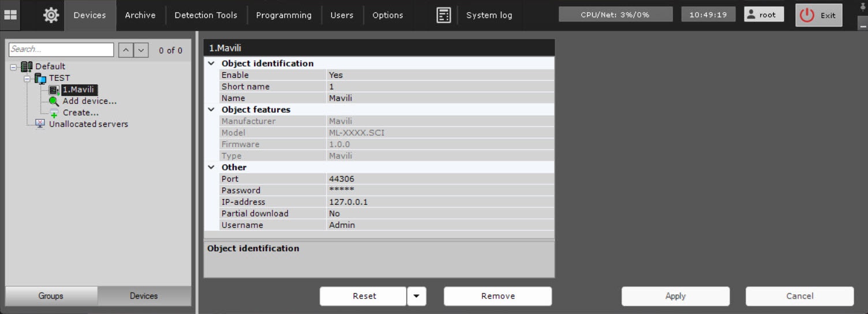Open the Archive tab
The width and height of the screenshot is (868, 314).
[x=140, y=16]
